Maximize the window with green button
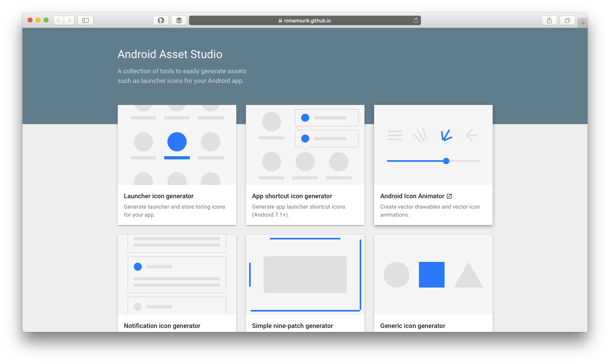610x364 pixels. click(46, 20)
